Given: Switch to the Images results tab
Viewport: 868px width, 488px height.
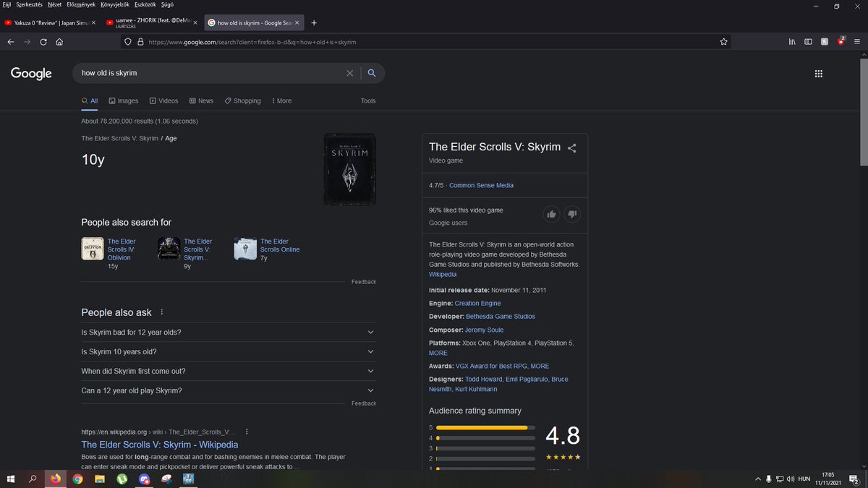Looking at the screenshot, I should [123, 100].
